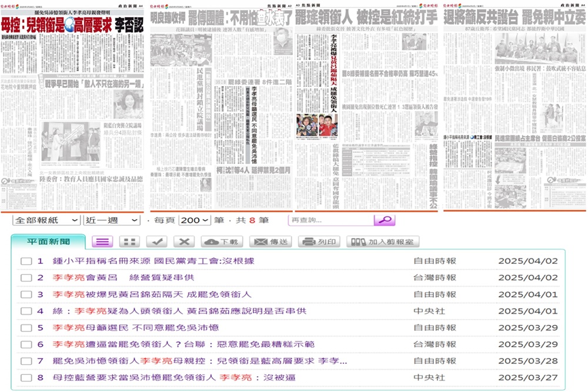The image size is (588, 392).
Task: Switch to list view layout
Action: [102, 242]
